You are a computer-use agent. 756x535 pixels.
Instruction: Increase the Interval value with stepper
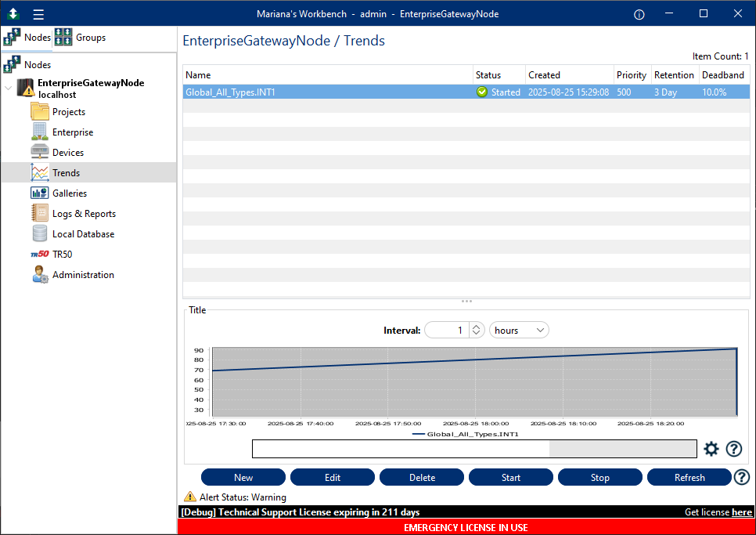click(476, 327)
